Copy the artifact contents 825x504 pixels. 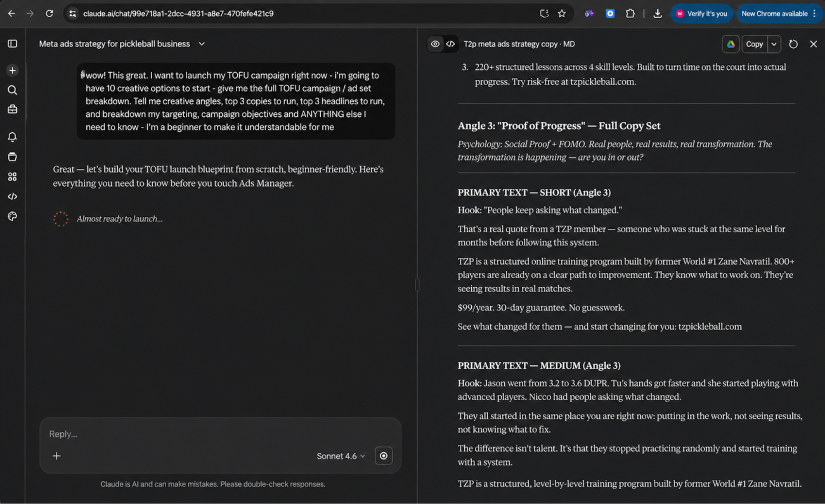[x=754, y=44]
